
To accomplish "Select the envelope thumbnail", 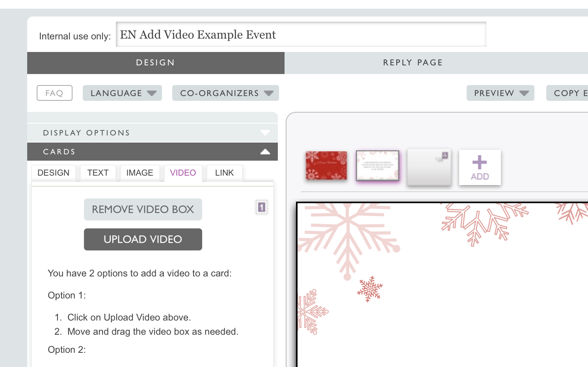I will 429,167.
